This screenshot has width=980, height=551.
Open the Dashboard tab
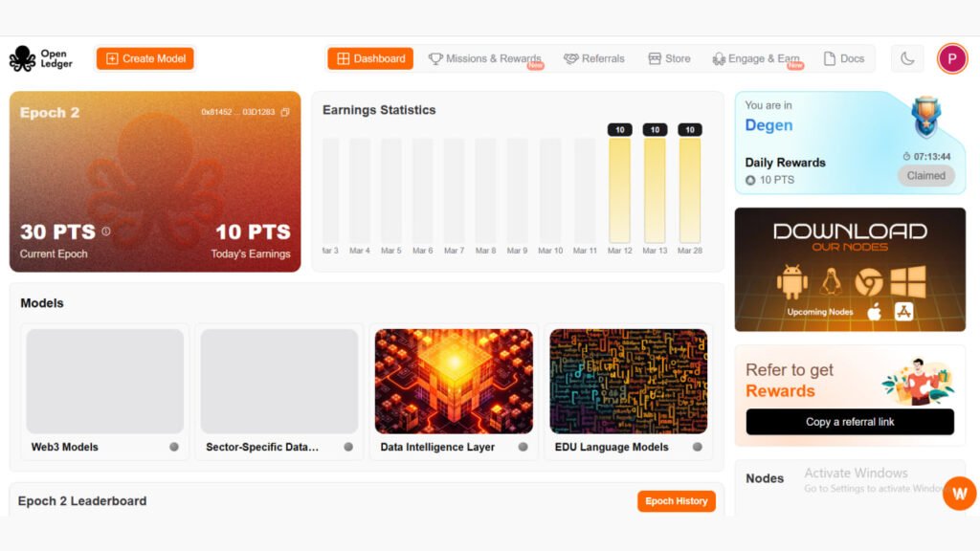click(370, 58)
